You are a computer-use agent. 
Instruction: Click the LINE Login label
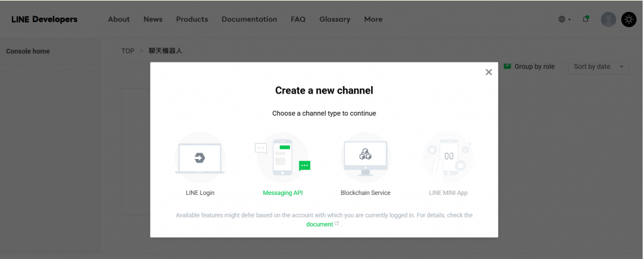200,192
